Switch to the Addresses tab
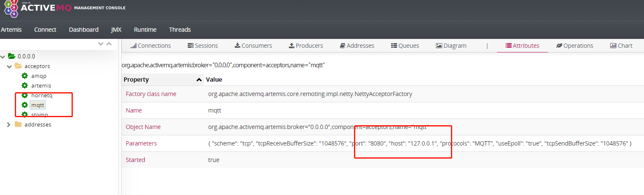Image resolution: width=644 pixels, height=195 pixels. [357, 46]
